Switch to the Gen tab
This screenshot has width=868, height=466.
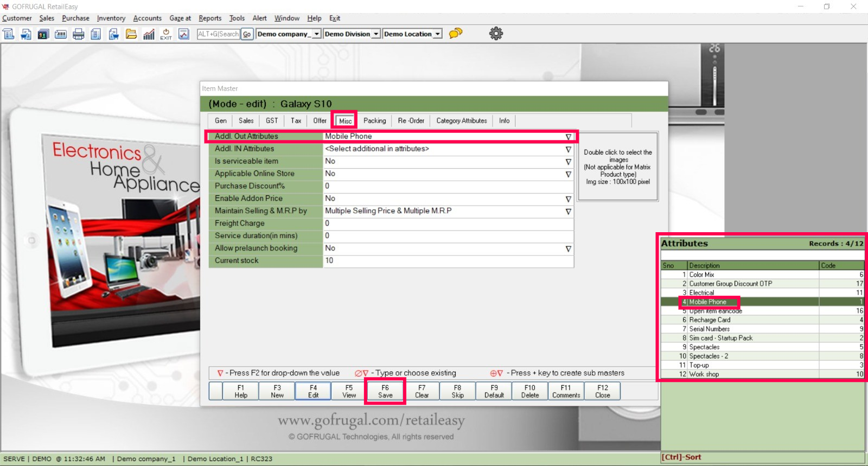pyautogui.click(x=221, y=121)
